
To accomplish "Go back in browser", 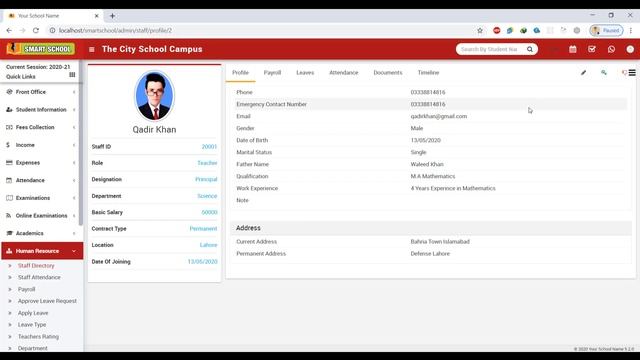I will pyautogui.click(x=9, y=31).
